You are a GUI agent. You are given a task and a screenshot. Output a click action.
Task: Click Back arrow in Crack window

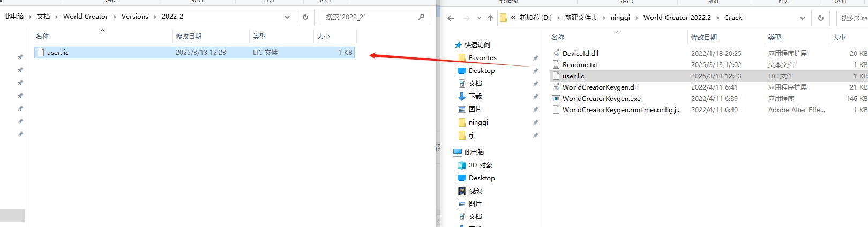pos(451,18)
